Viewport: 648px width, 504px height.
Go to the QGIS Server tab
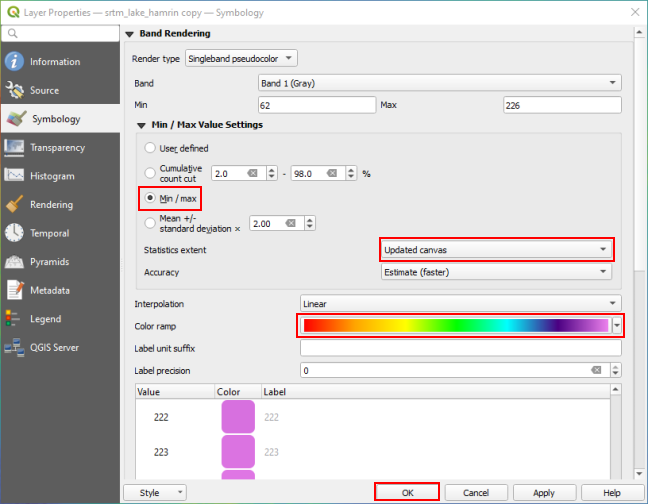tap(54, 348)
